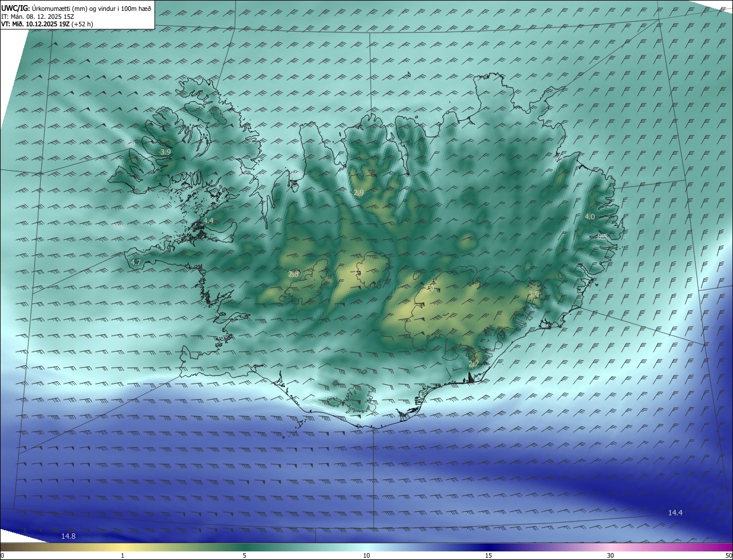
Task: Click the 2.7 value near the south coast
Action: tap(473, 364)
